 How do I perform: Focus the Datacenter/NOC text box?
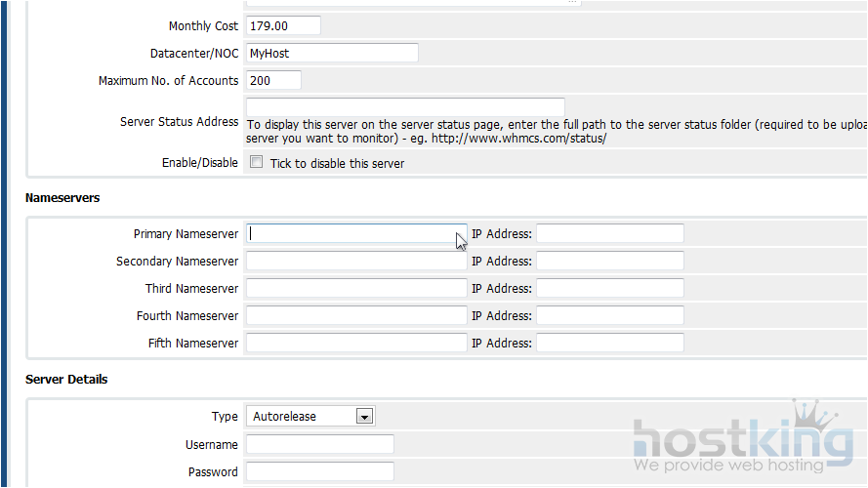click(332, 53)
